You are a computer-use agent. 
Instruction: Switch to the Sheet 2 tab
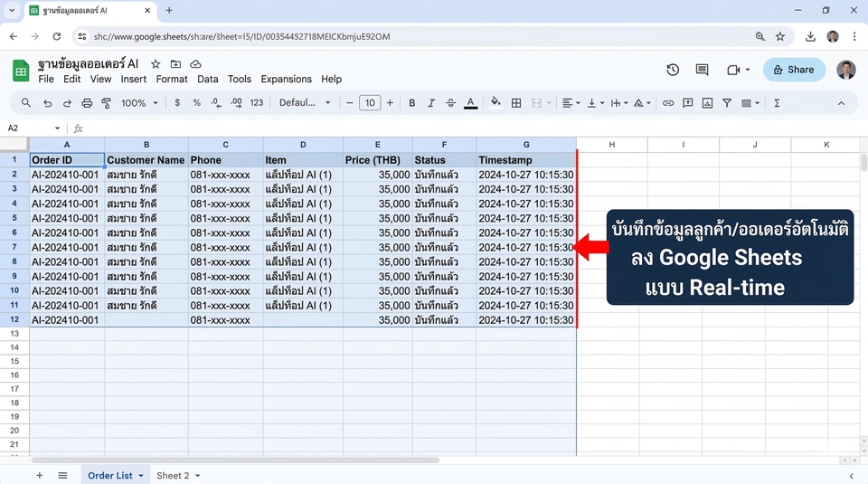173,476
